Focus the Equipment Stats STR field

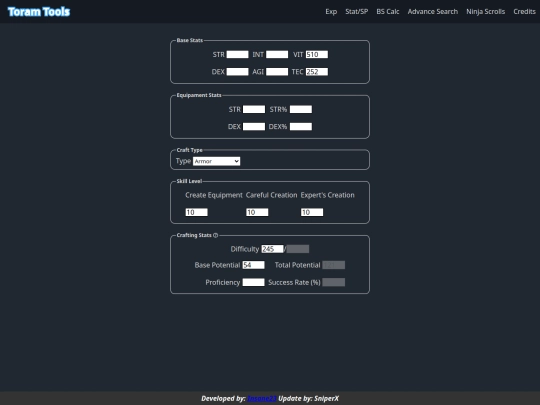[254, 109]
